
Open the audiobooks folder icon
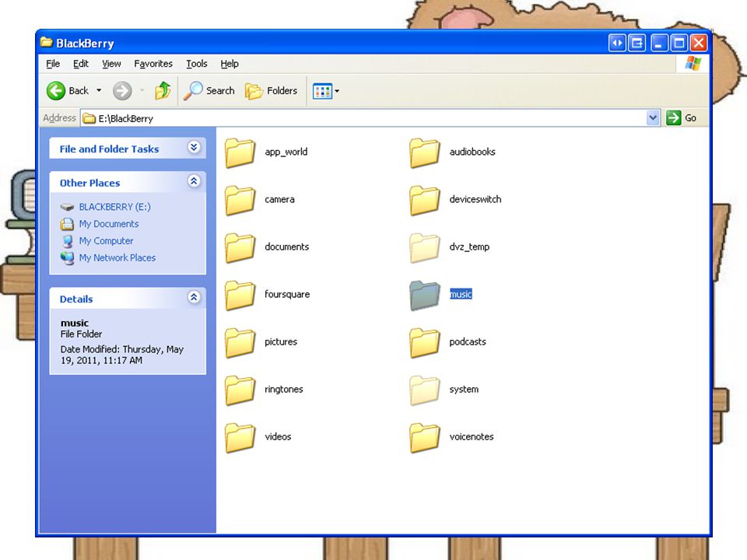tap(425, 152)
